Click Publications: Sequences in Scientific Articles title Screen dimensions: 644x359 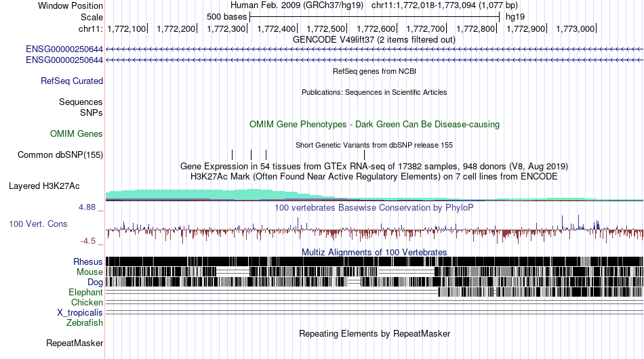click(374, 92)
